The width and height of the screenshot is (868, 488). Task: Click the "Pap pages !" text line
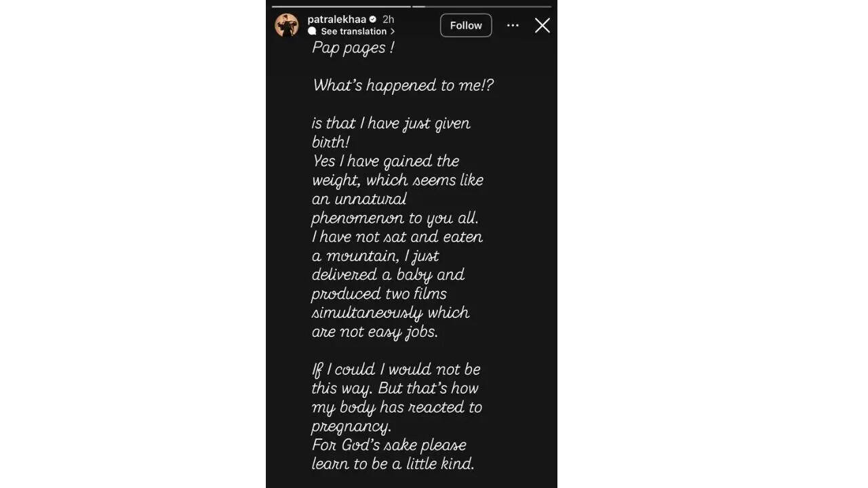pyautogui.click(x=353, y=48)
